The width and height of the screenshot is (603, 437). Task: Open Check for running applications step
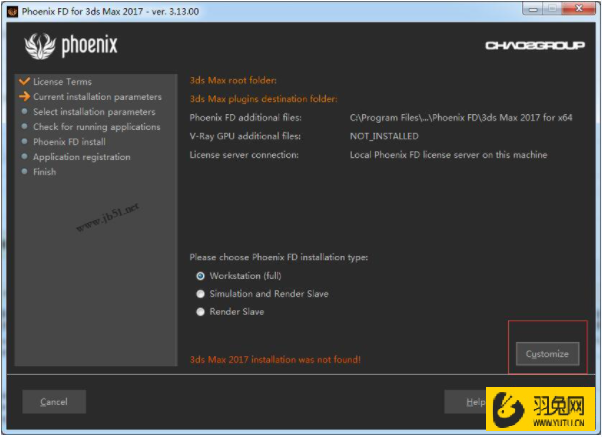(96, 127)
